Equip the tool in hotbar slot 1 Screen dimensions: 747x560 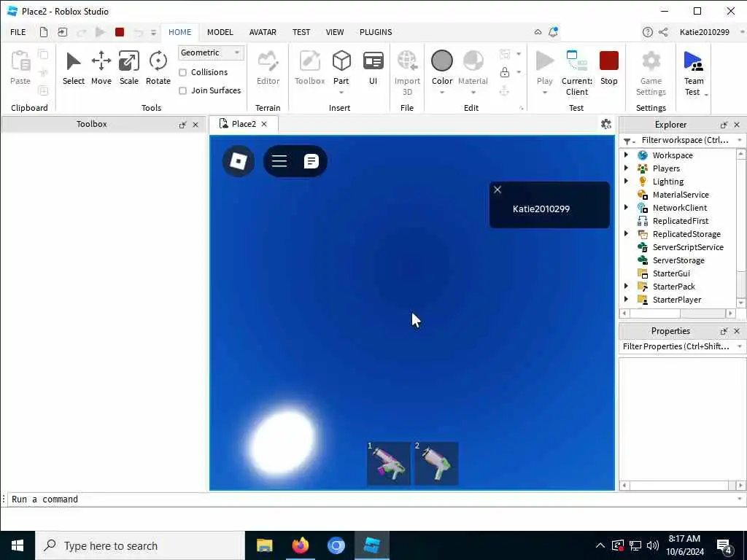[388, 463]
